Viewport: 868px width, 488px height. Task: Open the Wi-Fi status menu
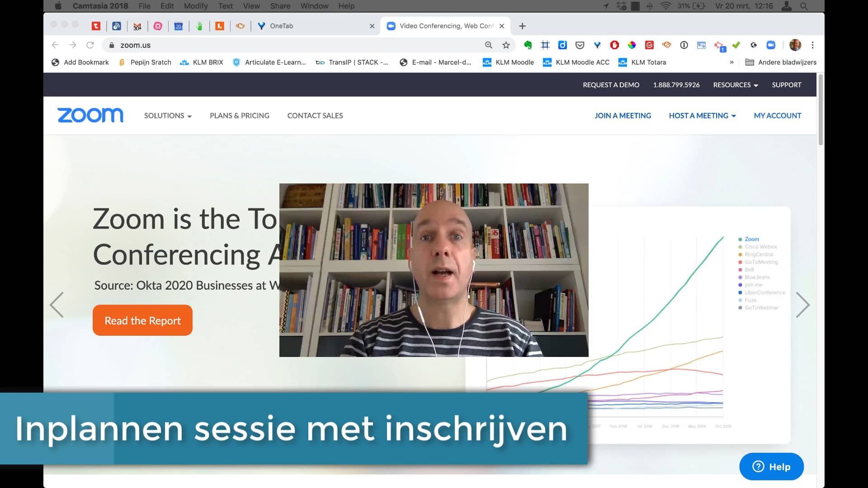coord(665,6)
